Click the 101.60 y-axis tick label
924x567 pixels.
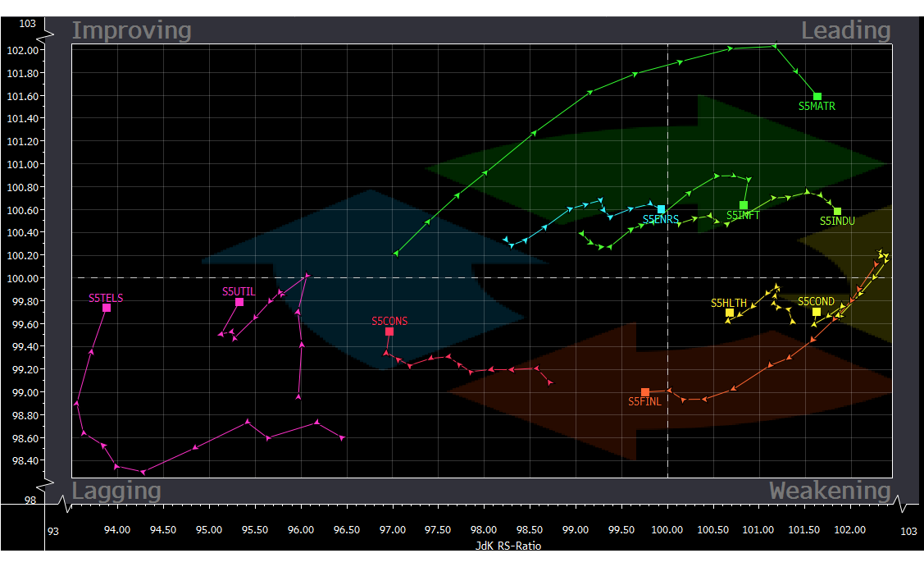coord(22,96)
